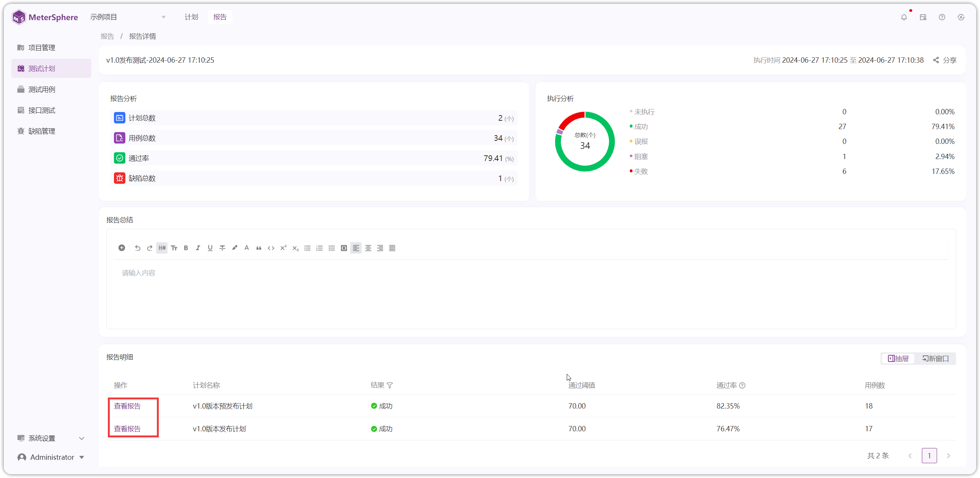Insert a blockquote with the quote icon
The image size is (980, 478).
(259, 248)
